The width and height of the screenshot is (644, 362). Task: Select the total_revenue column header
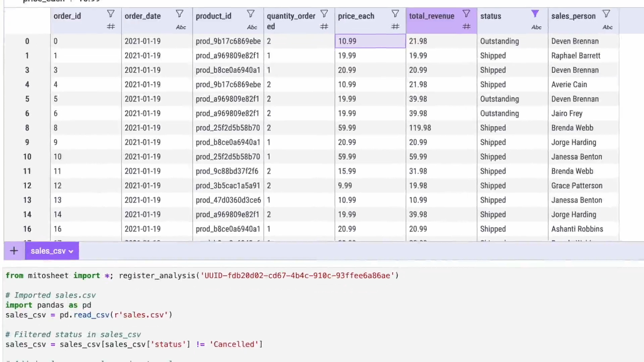click(431, 16)
